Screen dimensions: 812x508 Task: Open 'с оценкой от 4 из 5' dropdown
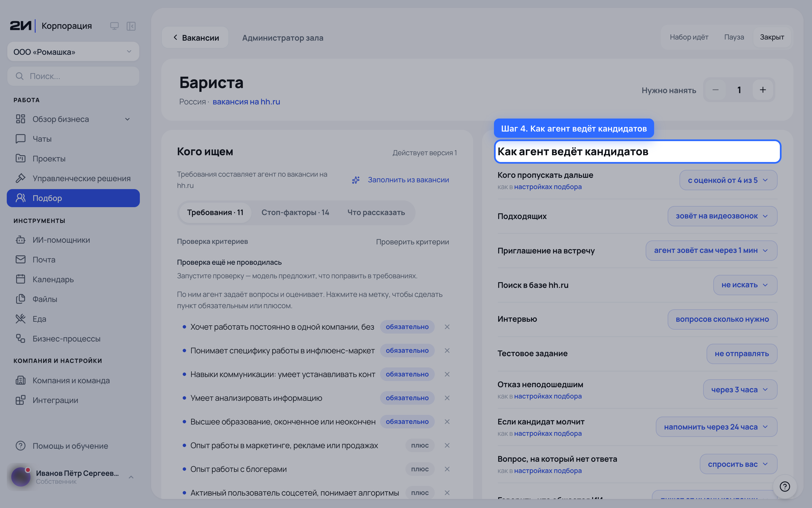pyautogui.click(x=728, y=180)
